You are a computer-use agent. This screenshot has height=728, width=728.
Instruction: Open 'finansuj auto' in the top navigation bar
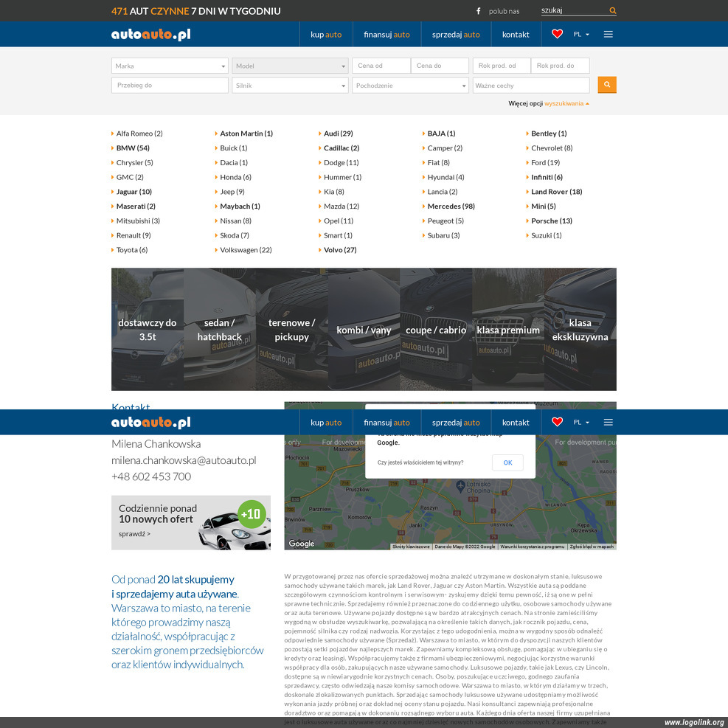(x=386, y=35)
